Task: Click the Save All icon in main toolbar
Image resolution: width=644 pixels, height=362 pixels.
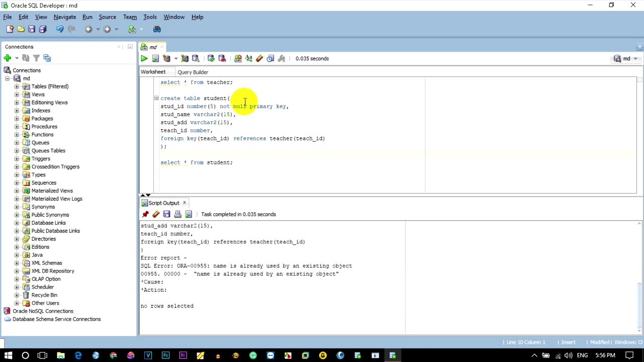Action: click(43, 29)
